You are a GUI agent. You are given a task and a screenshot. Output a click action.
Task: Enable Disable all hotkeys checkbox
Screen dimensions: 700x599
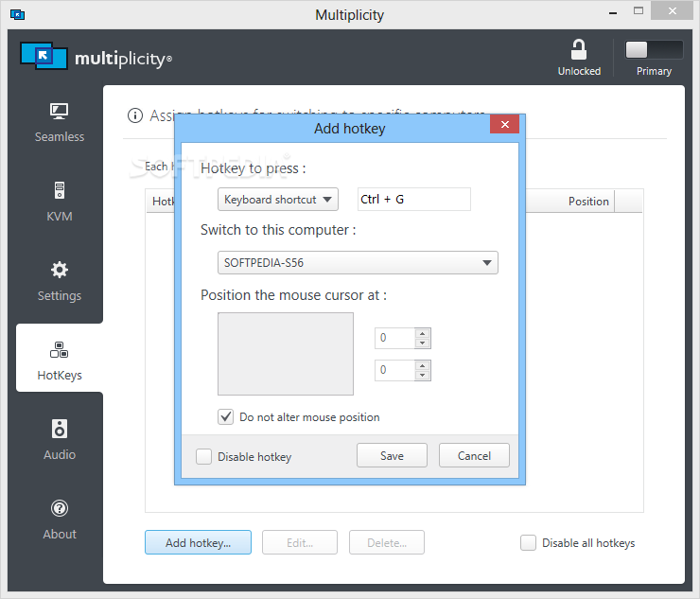point(528,543)
